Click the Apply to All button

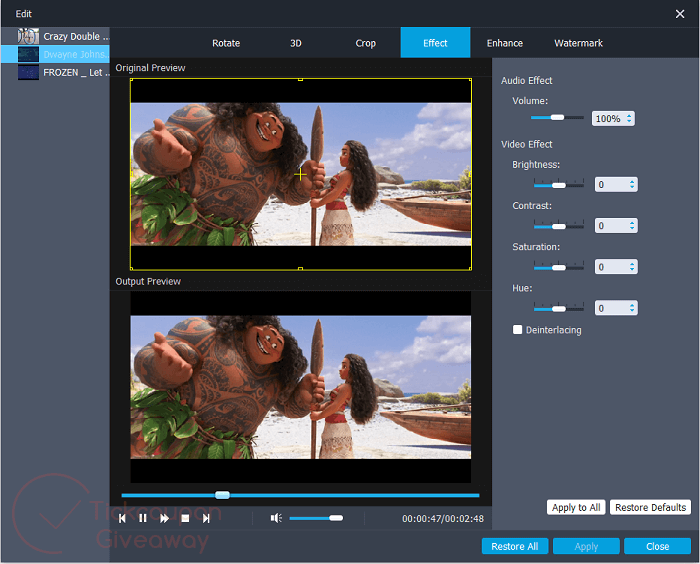pos(576,507)
